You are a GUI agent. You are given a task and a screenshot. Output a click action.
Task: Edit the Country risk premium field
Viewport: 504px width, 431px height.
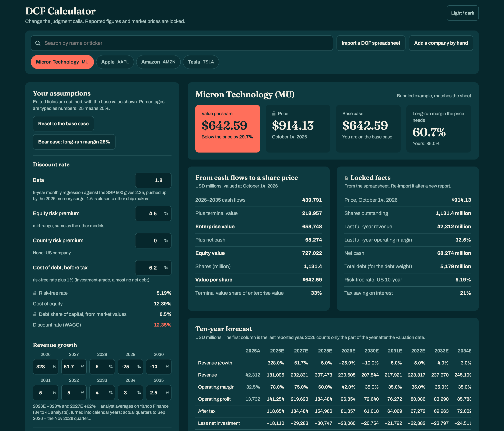[x=153, y=241]
